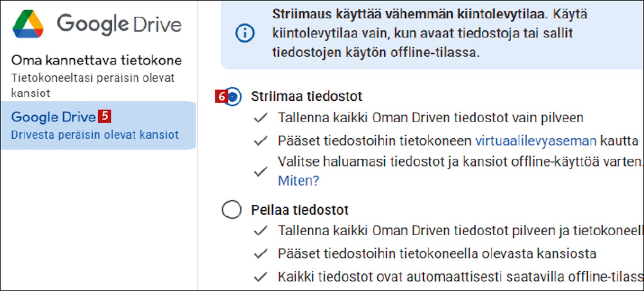Screen dimensions: 644x291
Task: Select the "Striimaa tiedostot" radio button
Action: click(x=232, y=97)
